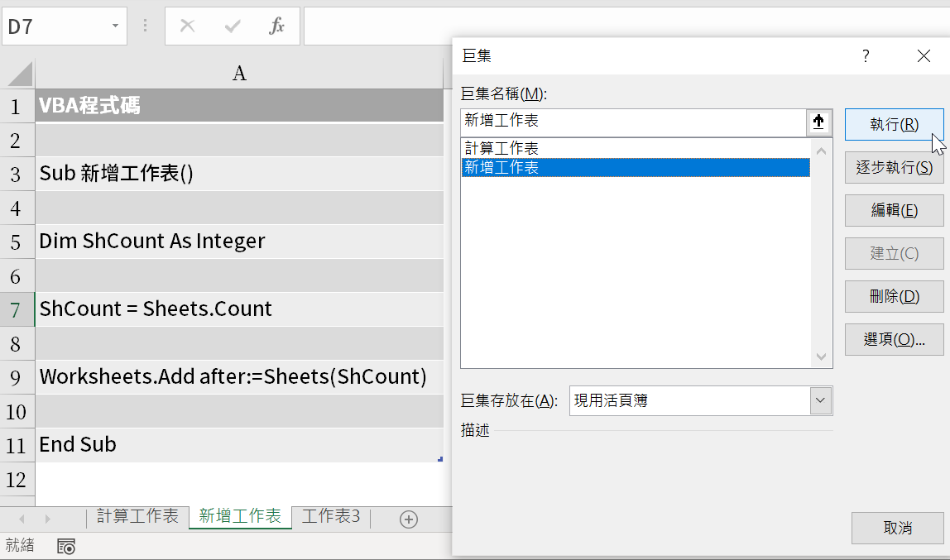Click cell containing VBA程式碼
Screen dimensions: 950x560
[x=239, y=106]
